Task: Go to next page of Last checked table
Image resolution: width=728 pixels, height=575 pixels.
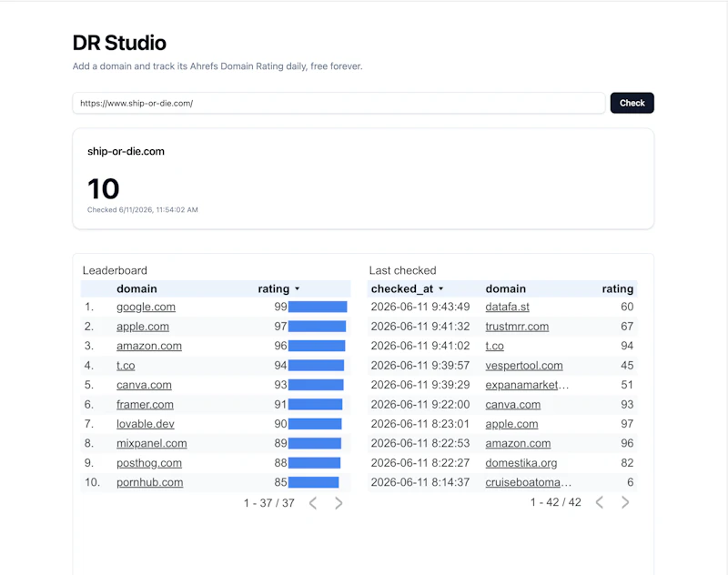Action: point(625,502)
